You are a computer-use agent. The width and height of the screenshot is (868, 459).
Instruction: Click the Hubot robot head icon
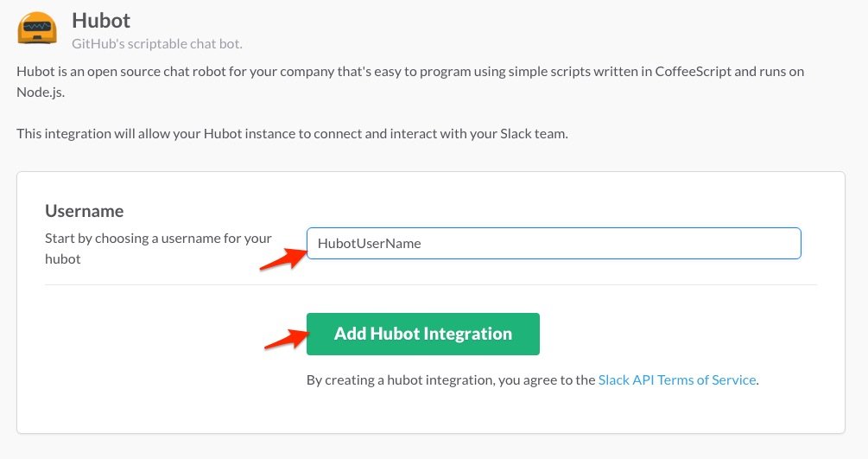(x=38, y=27)
